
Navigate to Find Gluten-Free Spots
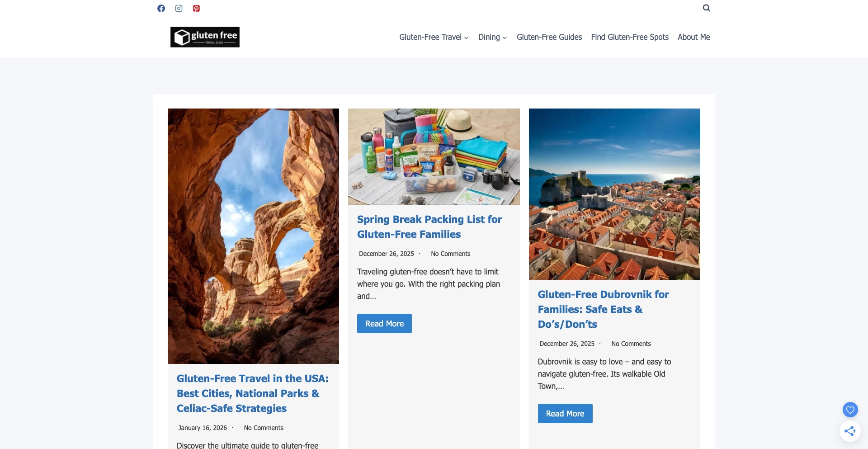629,37
